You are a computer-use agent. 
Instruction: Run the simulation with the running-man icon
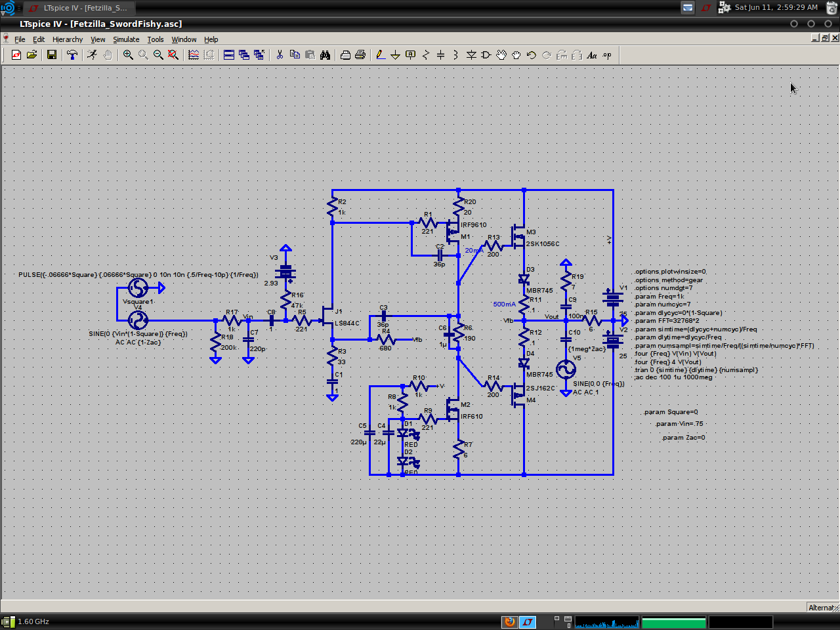tap(93, 55)
